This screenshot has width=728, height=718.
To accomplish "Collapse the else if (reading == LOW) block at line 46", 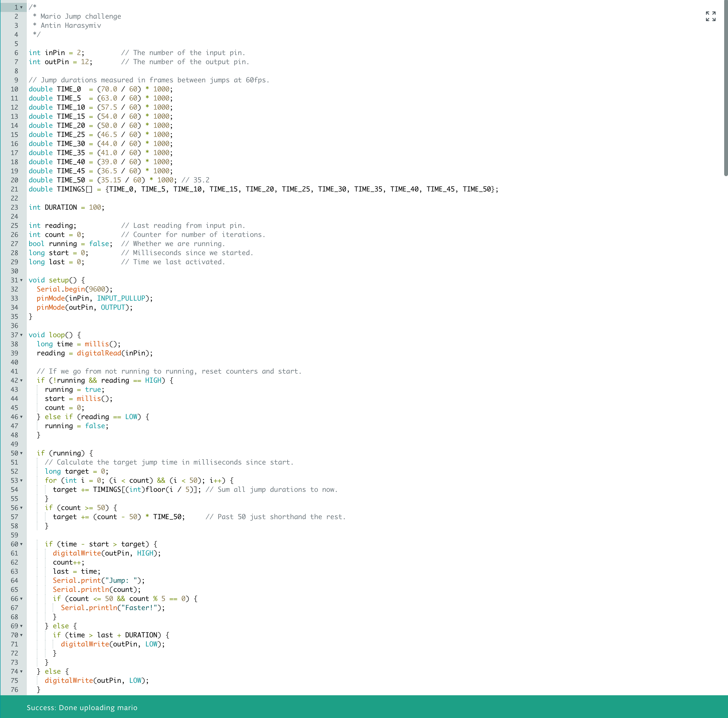I will (x=22, y=417).
